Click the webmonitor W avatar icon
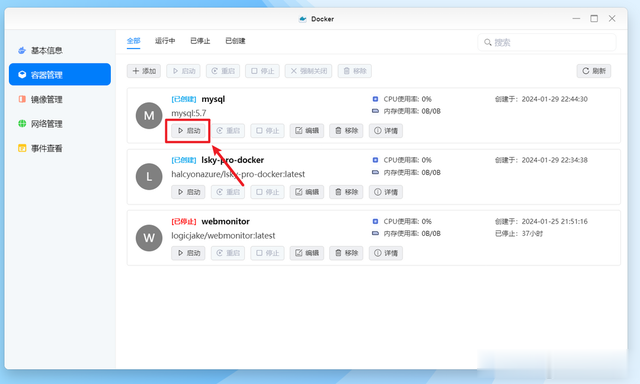This screenshot has width=640, height=384. click(x=149, y=238)
